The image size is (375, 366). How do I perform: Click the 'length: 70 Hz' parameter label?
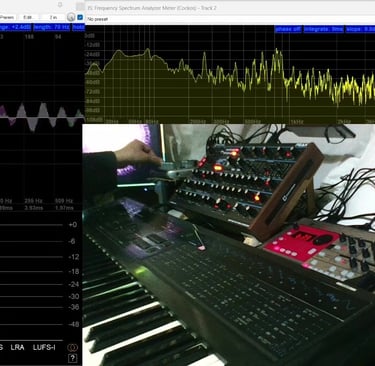coord(52,27)
